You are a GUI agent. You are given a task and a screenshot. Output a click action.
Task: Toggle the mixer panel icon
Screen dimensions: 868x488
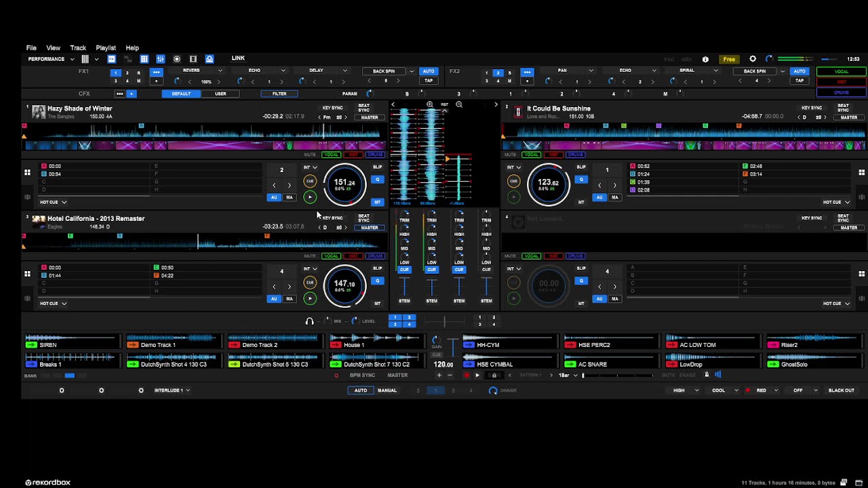pos(161,59)
